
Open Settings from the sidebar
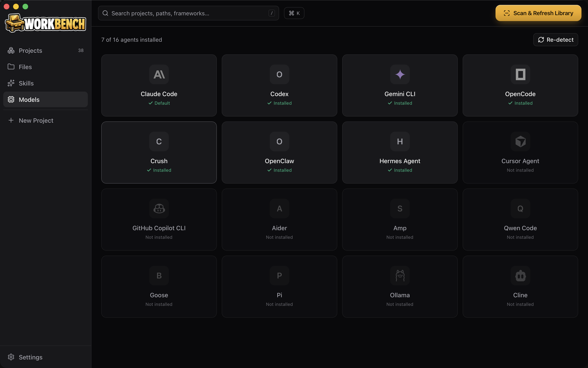(x=45, y=357)
